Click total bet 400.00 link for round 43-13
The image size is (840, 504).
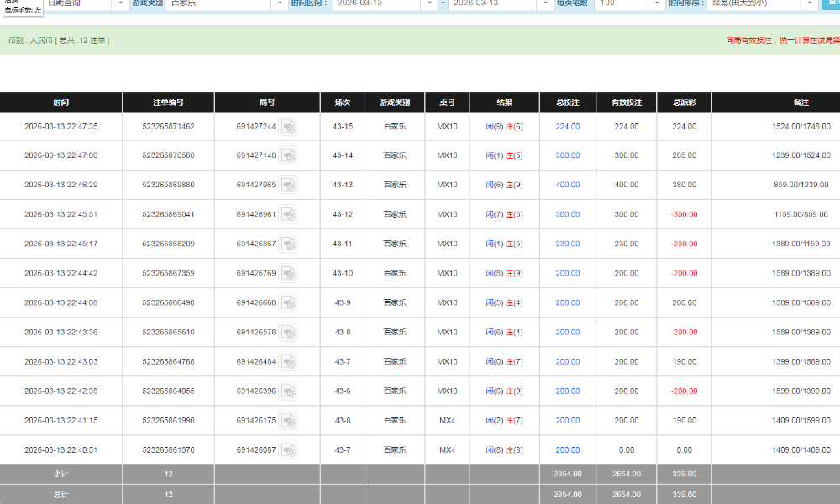[567, 186]
